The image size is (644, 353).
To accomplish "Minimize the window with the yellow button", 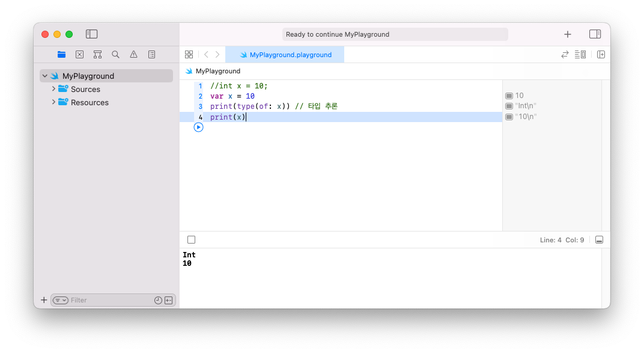I will click(x=57, y=34).
